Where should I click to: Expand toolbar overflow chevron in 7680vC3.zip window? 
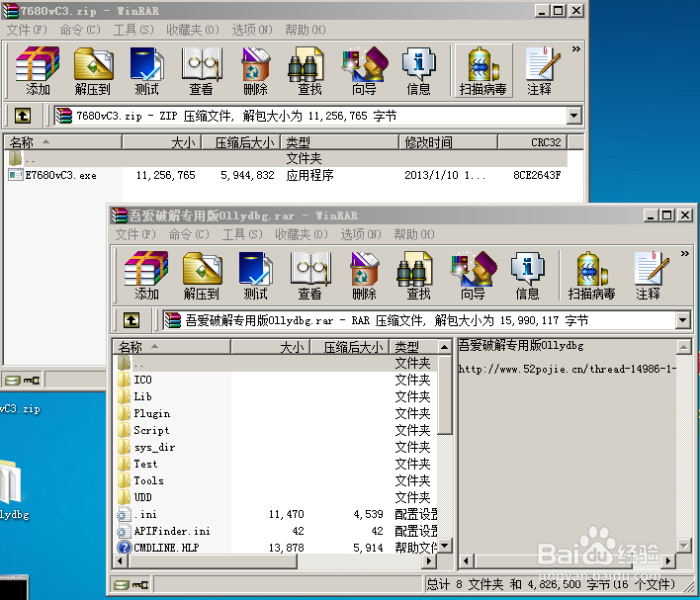(575, 49)
